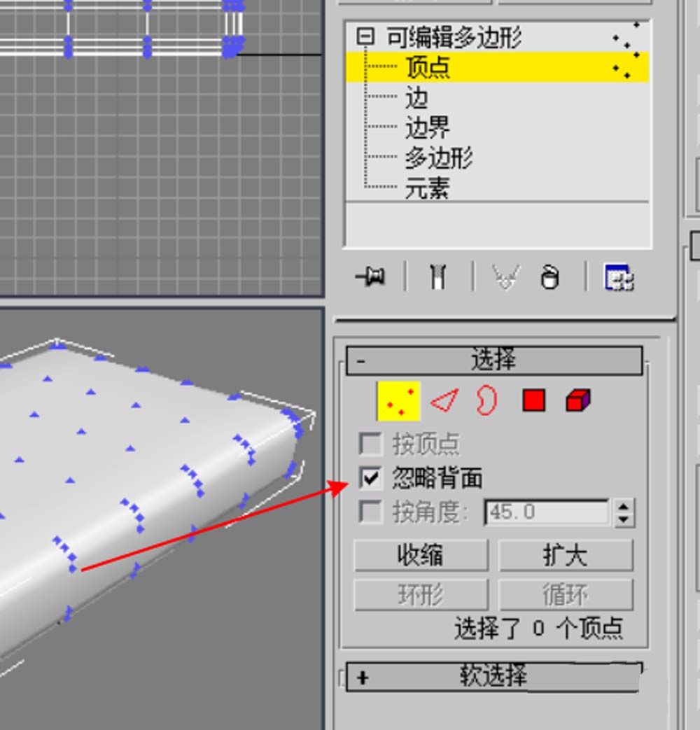Select the 多边形 sub-object level in stack
The width and height of the screenshot is (700, 730).
point(439,157)
